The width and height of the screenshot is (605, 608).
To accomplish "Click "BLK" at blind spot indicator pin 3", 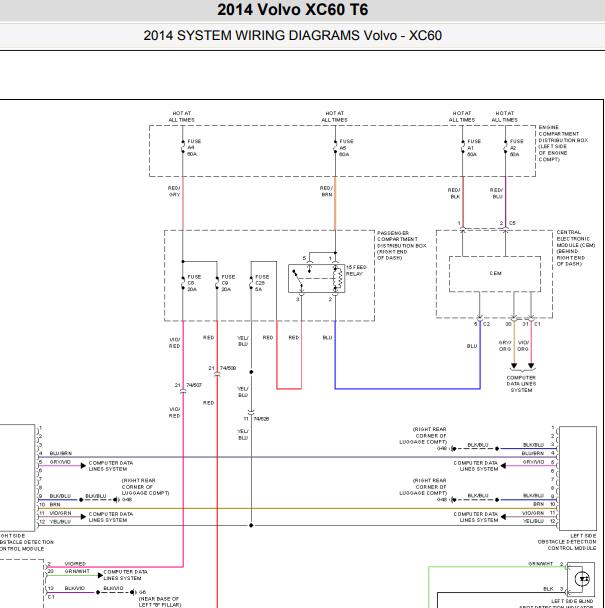I will pos(548,589).
